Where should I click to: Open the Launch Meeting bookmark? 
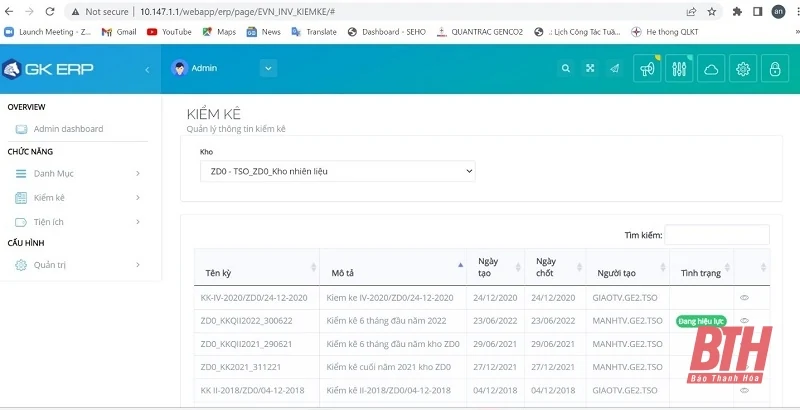coord(47,32)
